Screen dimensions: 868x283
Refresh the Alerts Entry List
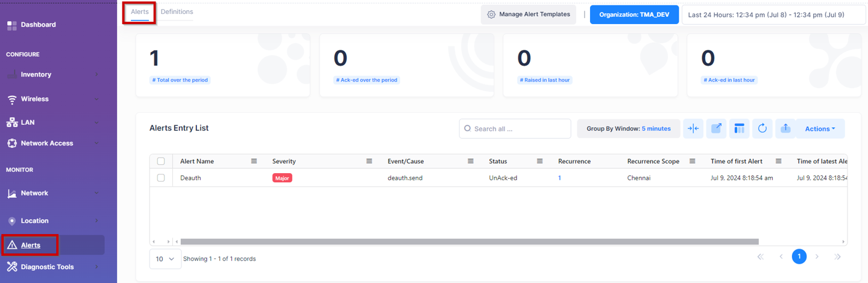[762, 129]
